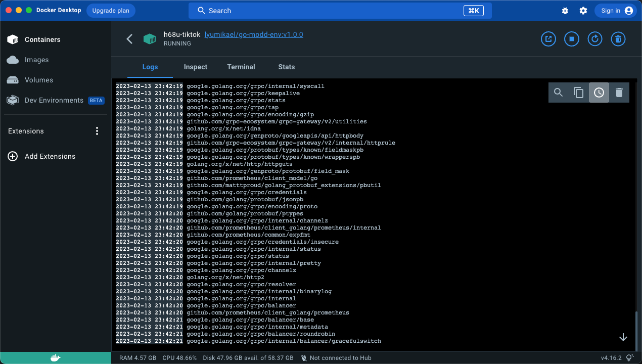
Task: Restart the h68u-tiktok container
Action: click(595, 39)
